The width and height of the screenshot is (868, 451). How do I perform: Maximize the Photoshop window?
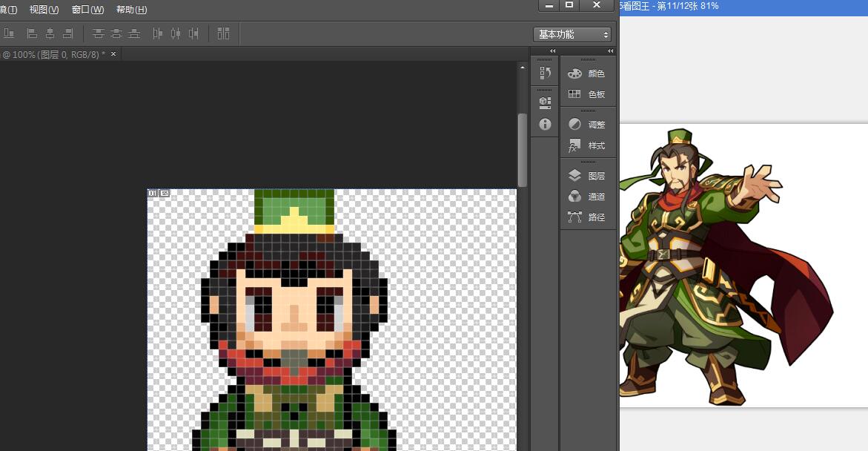(x=569, y=5)
